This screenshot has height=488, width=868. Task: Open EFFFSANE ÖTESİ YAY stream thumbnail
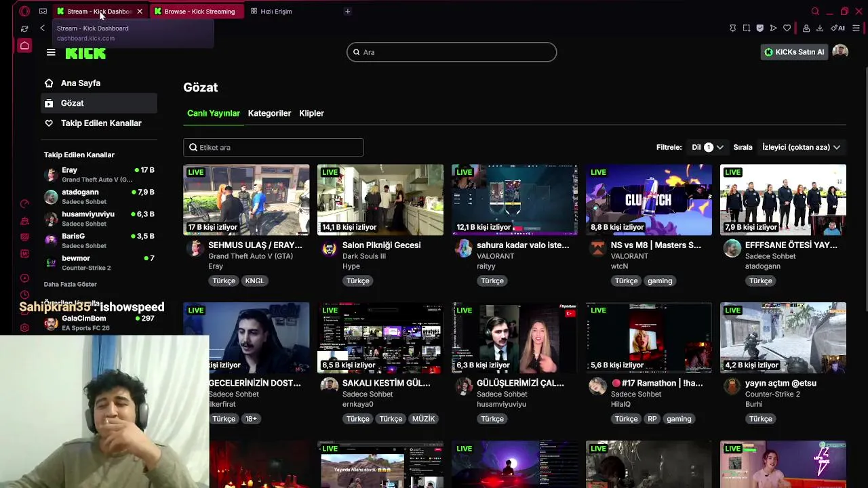pyautogui.click(x=783, y=200)
